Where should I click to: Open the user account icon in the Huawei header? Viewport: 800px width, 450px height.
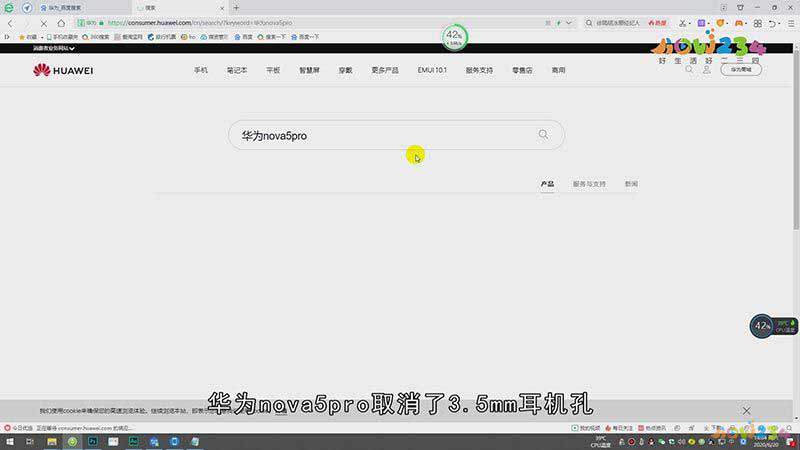pos(707,70)
